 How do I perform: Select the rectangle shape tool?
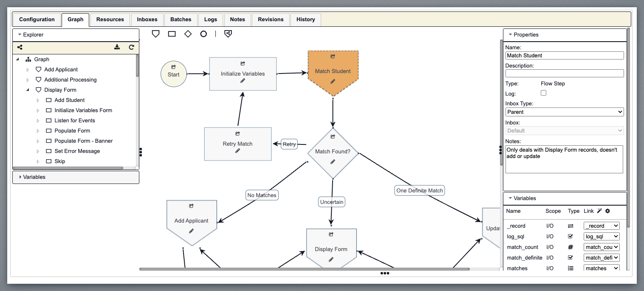(x=172, y=34)
